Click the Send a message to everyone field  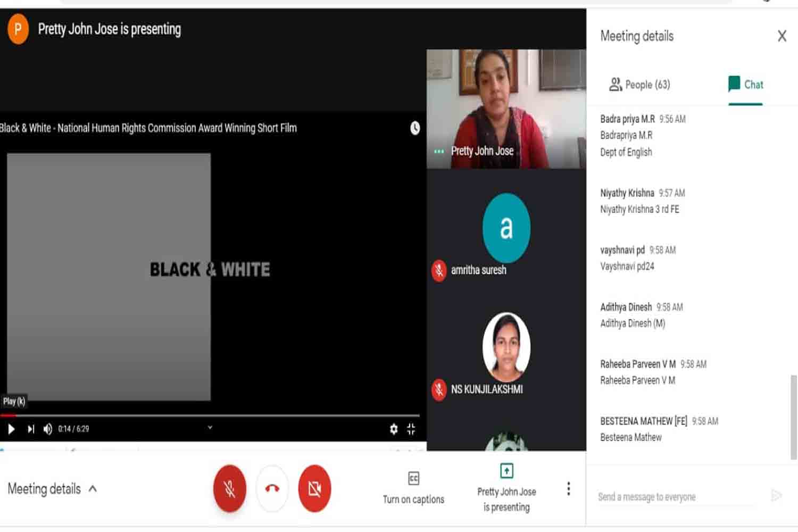(x=676, y=497)
